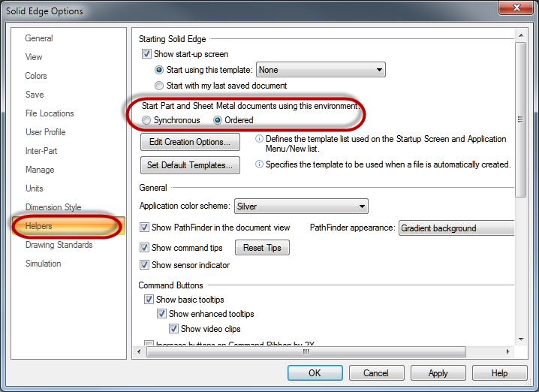The image size is (539, 392).
Task: Select Manage in the sidebar list
Action: pyautogui.click(x=40, y=170)
